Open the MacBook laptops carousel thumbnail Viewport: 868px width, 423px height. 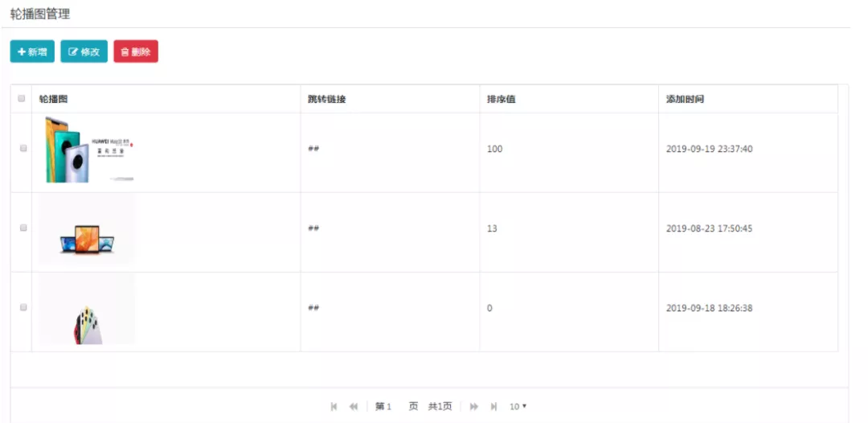(87, 228)
